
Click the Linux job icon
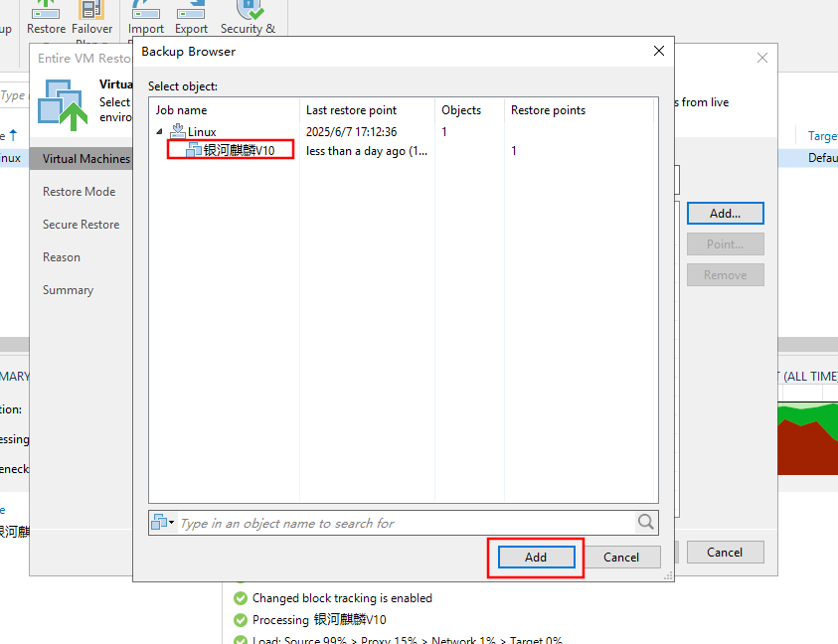point(177,131)
